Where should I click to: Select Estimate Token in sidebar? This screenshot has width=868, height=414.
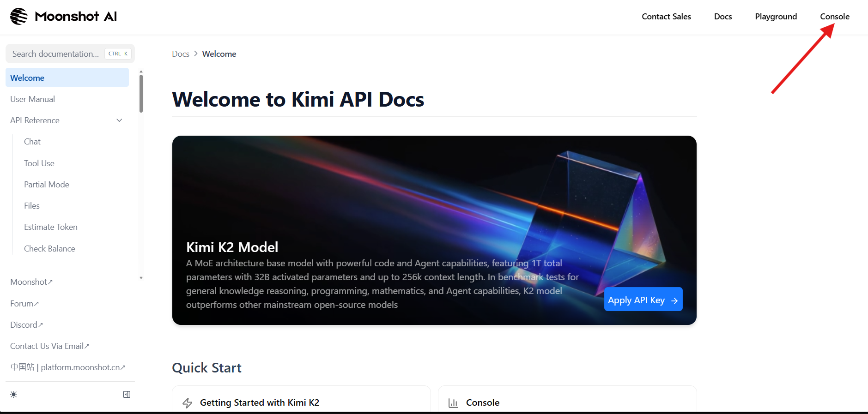[51, 227]
